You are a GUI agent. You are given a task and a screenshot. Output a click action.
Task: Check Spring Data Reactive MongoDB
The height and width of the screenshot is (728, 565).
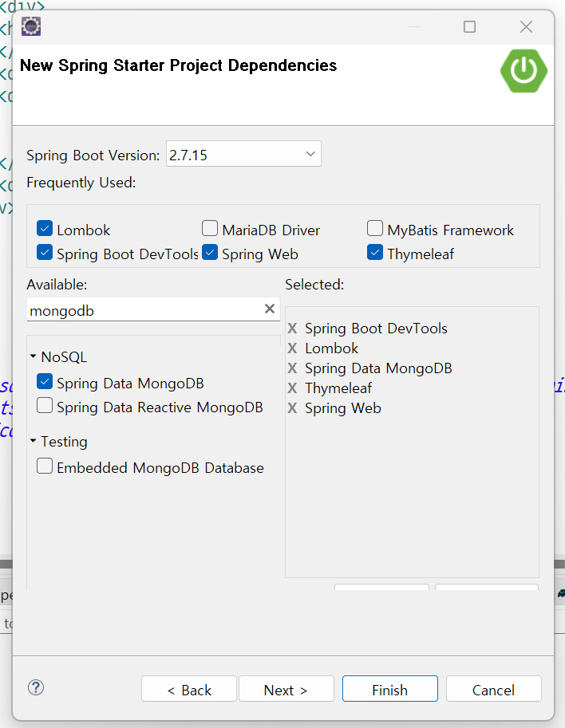click(x=45, y=406)
